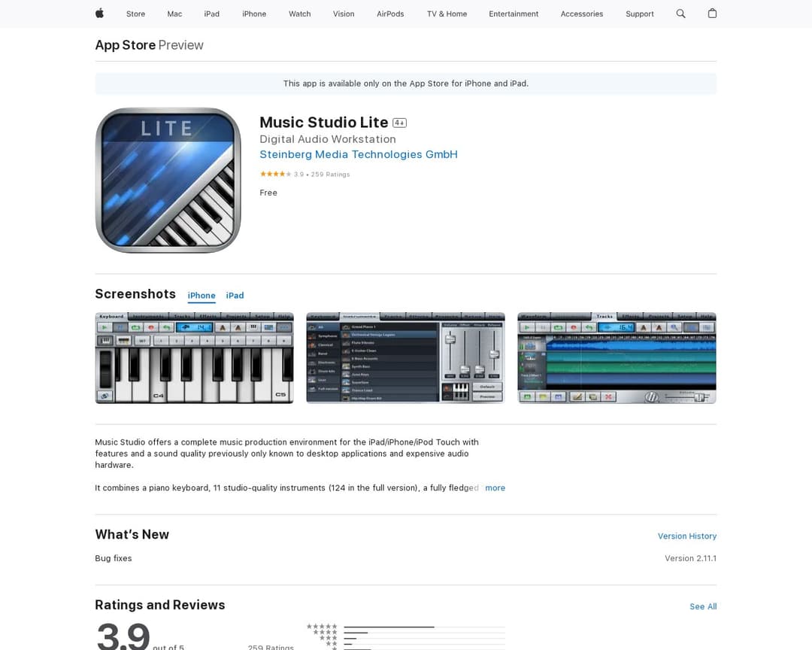Viewport: 812px width, 650px height.
Task: Click the App Store heading link
Action: pos(126,45)
